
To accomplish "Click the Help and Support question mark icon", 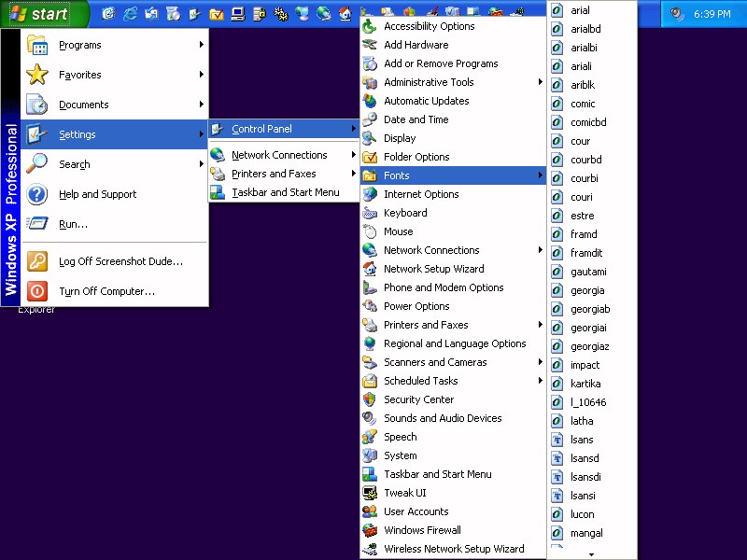I will point(37,194).
